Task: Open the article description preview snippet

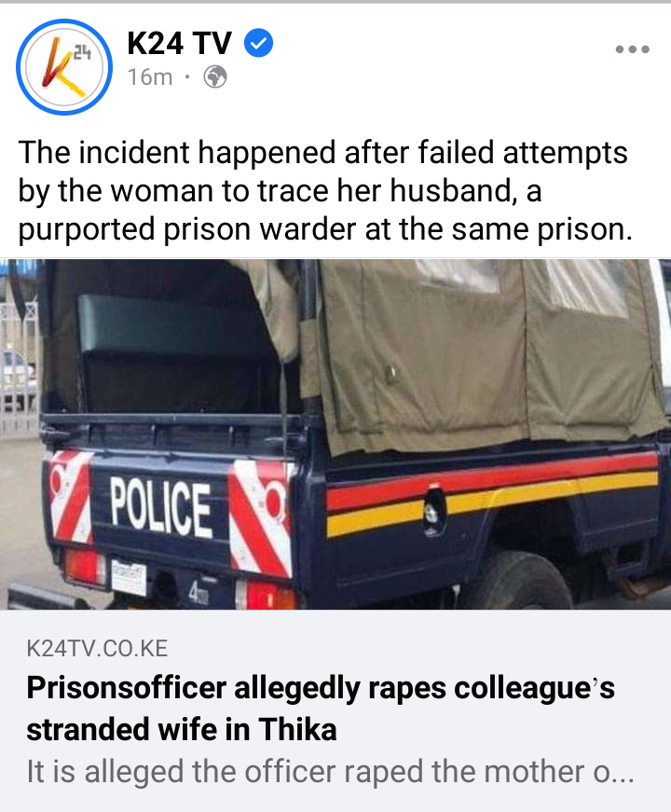Action: [x=330, y=772]
